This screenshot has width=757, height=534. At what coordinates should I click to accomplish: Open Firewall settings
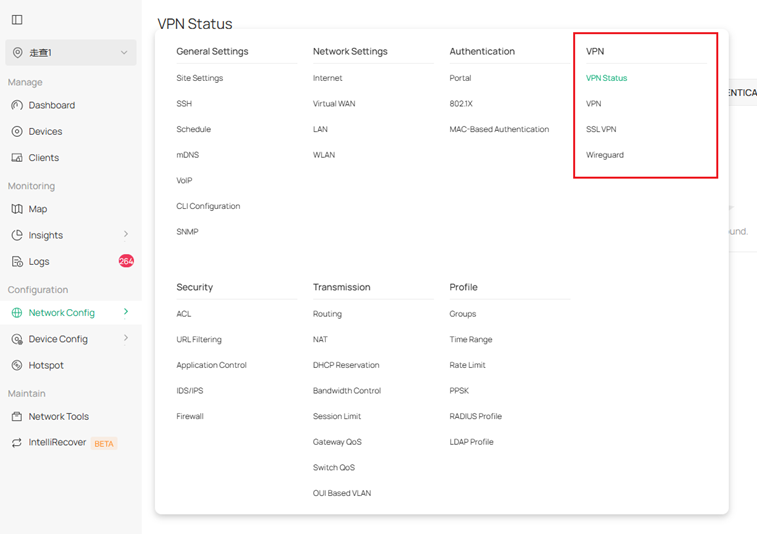point(190,417)
